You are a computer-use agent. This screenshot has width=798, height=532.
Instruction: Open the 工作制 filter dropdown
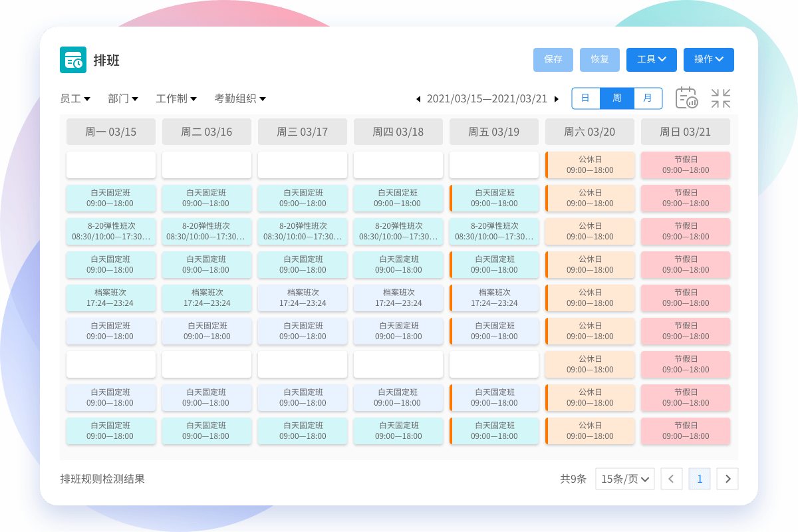pos(176,98)
